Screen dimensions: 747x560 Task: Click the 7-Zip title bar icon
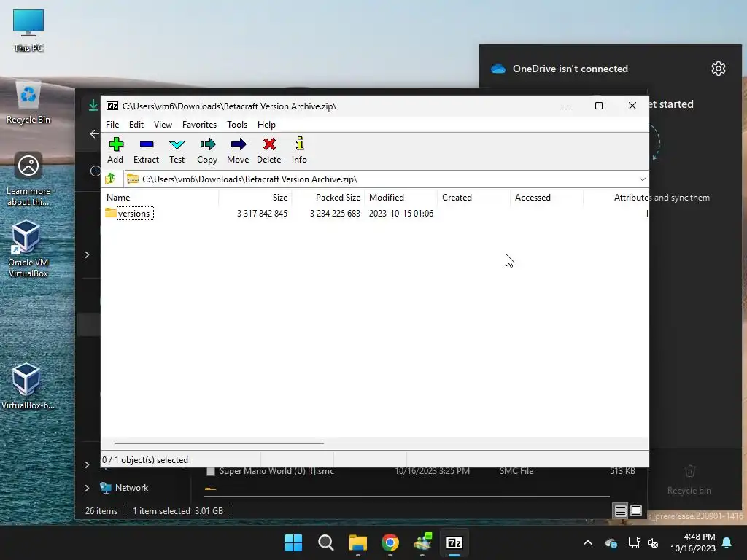(112, 106)
